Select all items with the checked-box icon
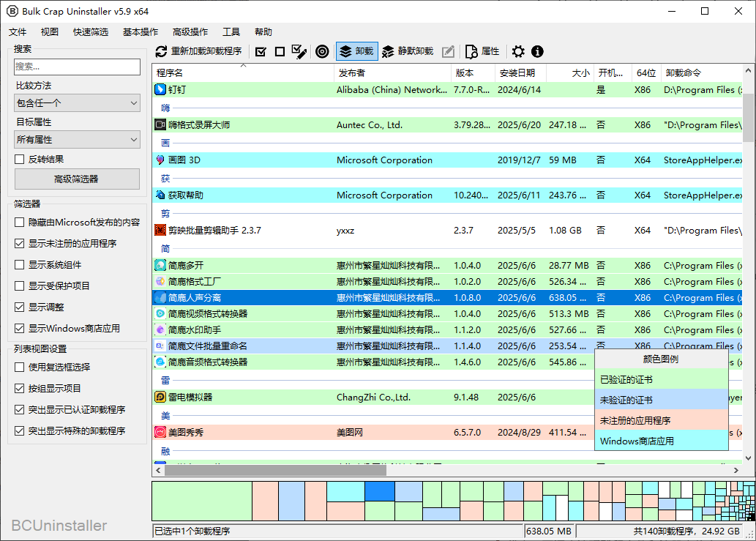This screenshot has width=756, height=541. pyautogui.click(x=261, y=51)
